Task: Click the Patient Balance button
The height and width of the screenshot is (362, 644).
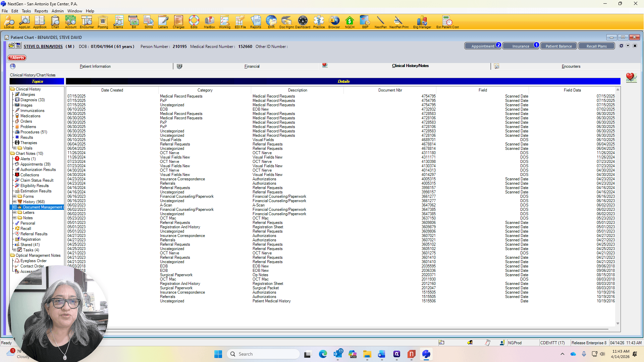Action: (558, 46)
